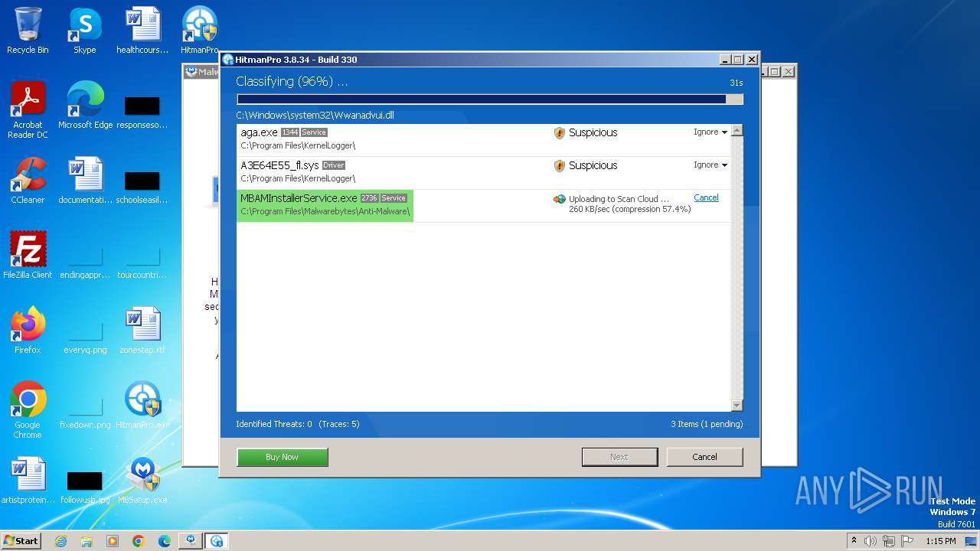Maximize the HitmanPro window
This screenshot has width=980, height=551.
point(738,60)
